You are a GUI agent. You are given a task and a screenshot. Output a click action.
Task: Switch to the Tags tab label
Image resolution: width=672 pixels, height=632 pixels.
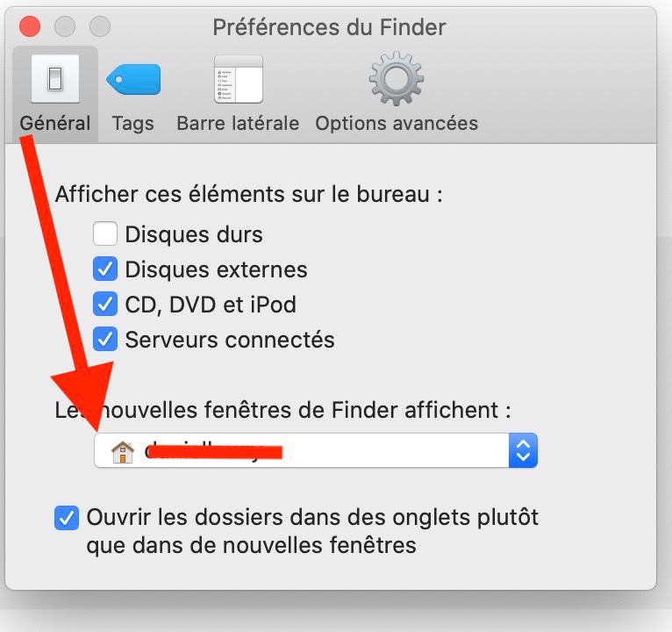click(132, 124)
